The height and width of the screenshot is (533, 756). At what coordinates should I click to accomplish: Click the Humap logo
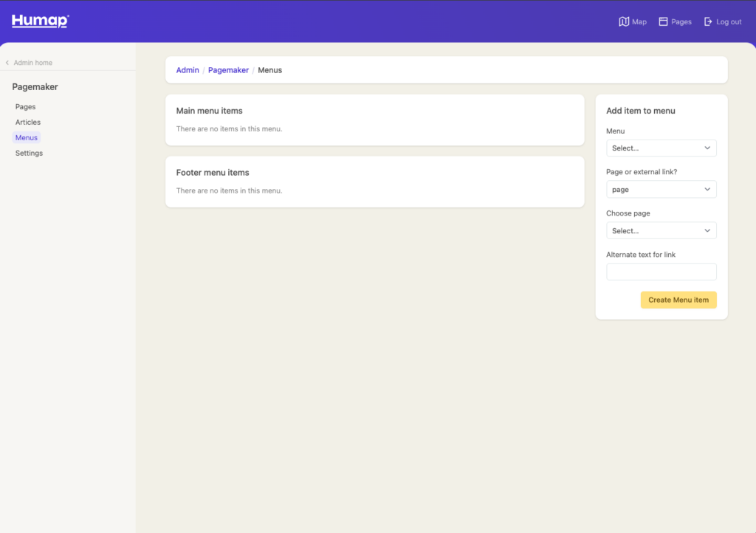[x=40, y=21]
